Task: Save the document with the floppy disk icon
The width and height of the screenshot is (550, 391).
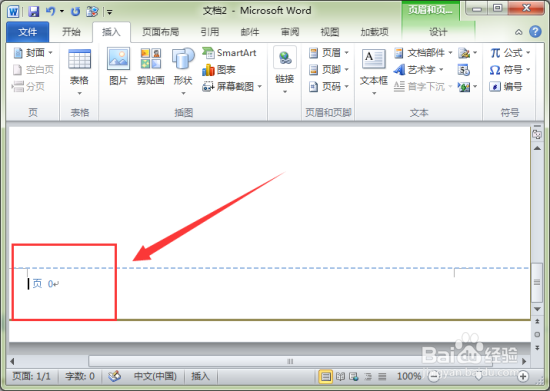Action: point(33,12)
